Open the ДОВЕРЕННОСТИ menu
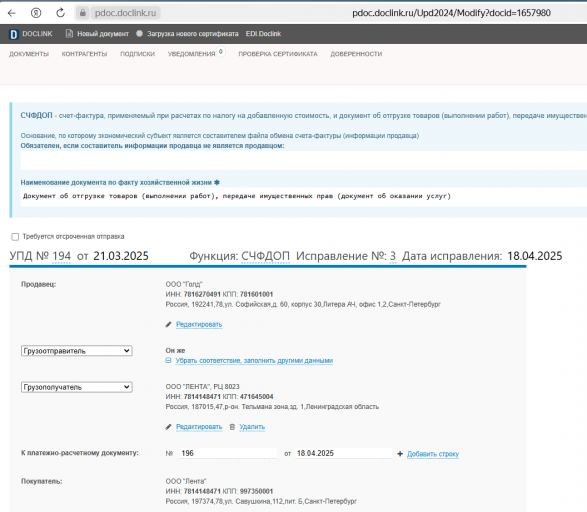Viewport: 587px width, 512px height. tap(356, 54)
